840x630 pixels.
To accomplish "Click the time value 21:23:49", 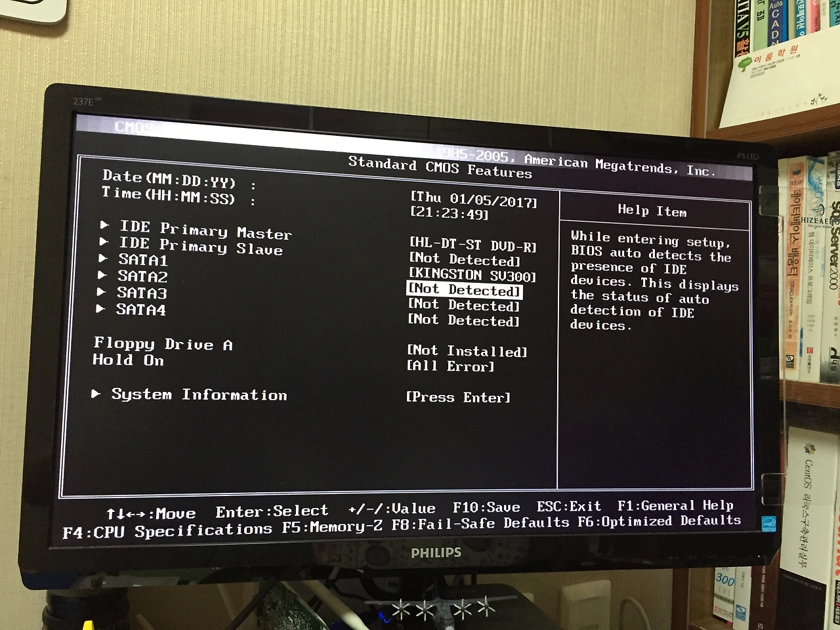I will (450, 214).
